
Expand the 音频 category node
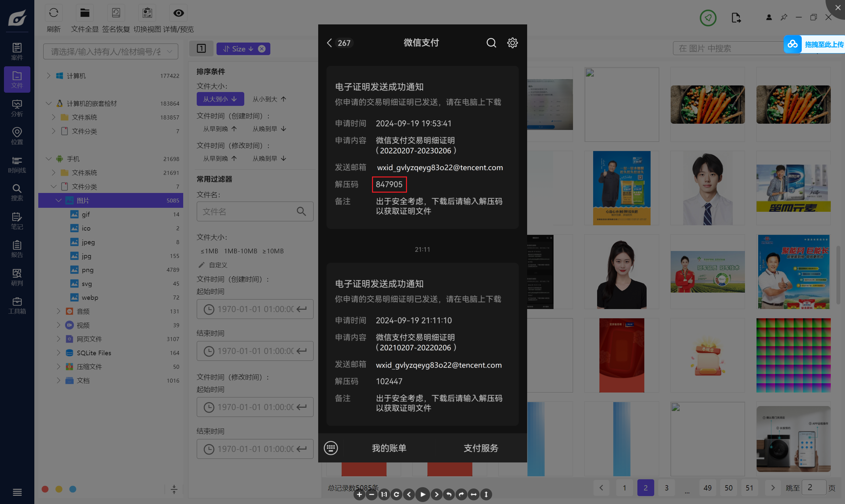(58, 311)
